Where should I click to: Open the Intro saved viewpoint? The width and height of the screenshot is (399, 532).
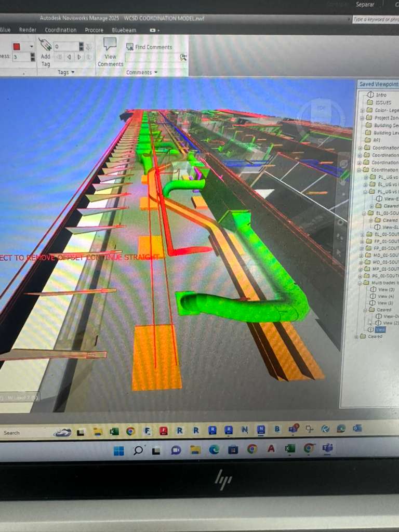pos(381,95)
